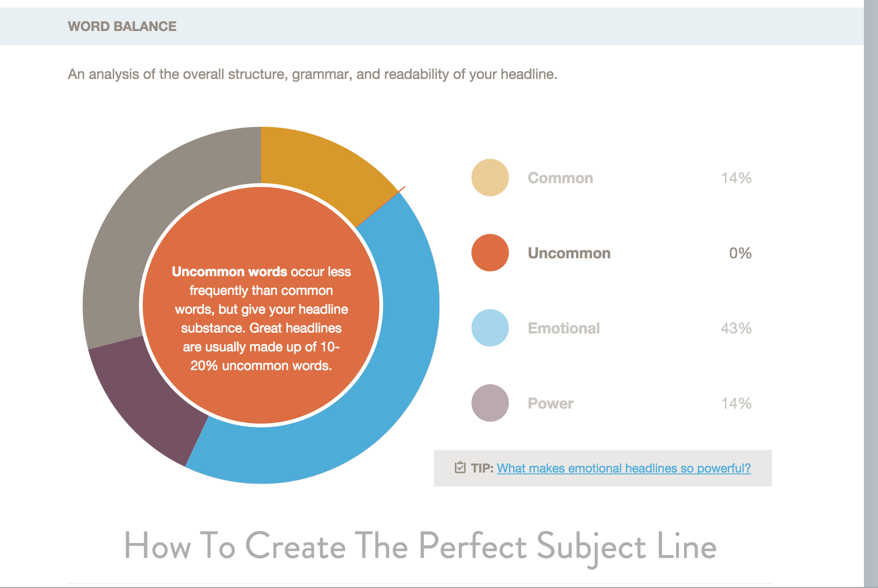This screenshot has height=588, width=878.
Task: Click the Uncommon 0% value
Action: pos(740,253)
